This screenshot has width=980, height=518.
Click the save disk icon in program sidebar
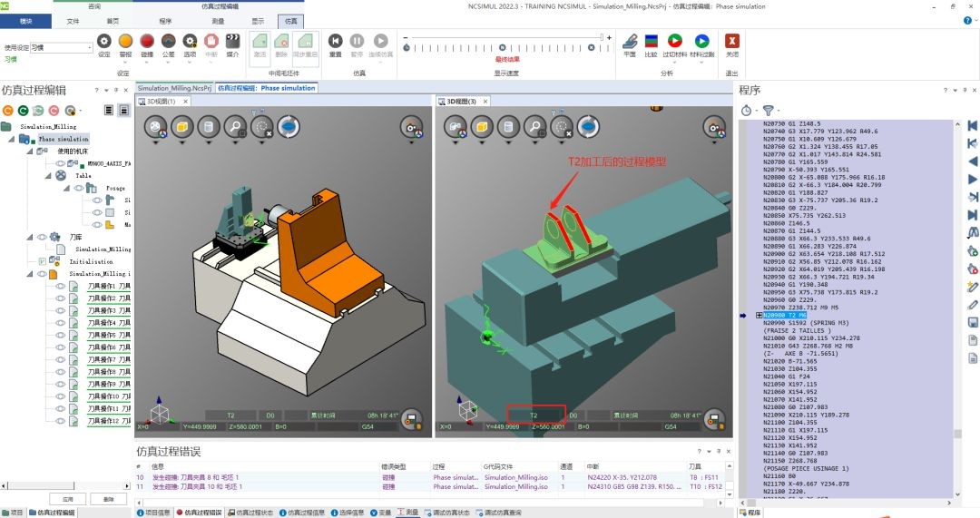click(x=973, y=322)
